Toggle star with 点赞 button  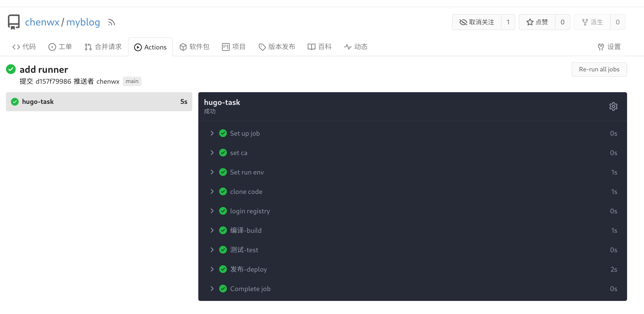tap(537, 22)
